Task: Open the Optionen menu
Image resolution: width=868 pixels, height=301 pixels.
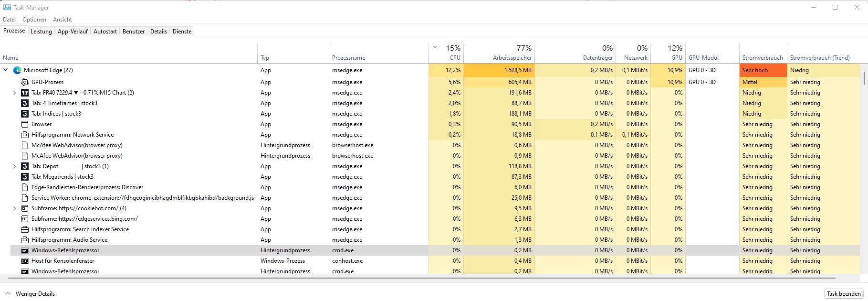Action: (34, 20)
